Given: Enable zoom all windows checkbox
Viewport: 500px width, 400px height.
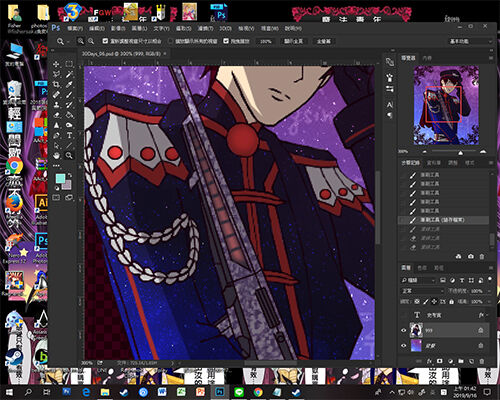Looking at the screenshot, I should click(x=171, y=41).
